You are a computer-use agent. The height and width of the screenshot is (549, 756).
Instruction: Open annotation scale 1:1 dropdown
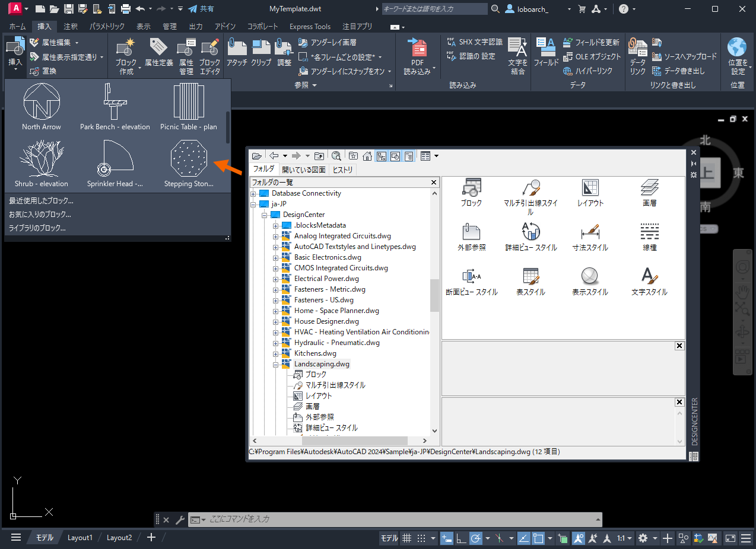pyautogui.click(x=624, y=538)
